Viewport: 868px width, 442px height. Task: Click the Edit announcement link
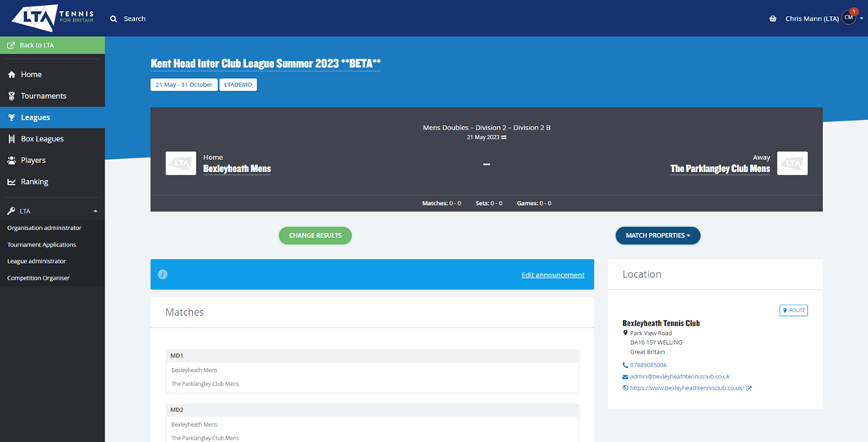[x=552, y=275]
